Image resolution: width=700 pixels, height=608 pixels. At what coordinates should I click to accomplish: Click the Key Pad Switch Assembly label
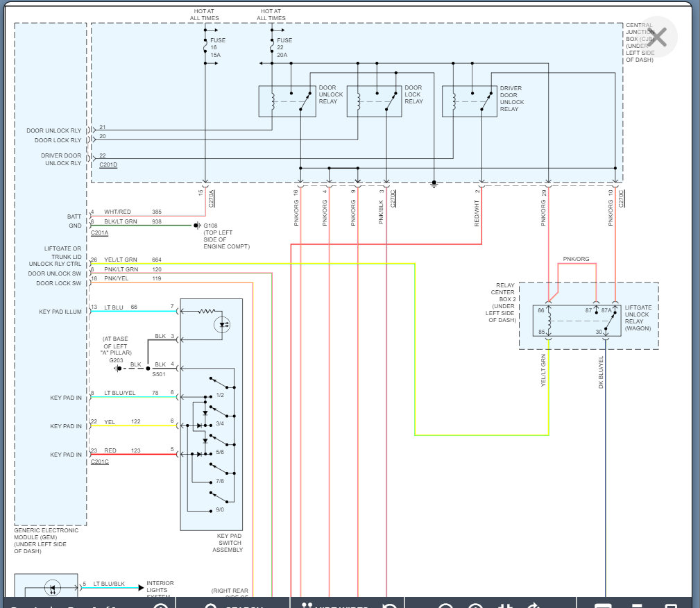[228, 543]
